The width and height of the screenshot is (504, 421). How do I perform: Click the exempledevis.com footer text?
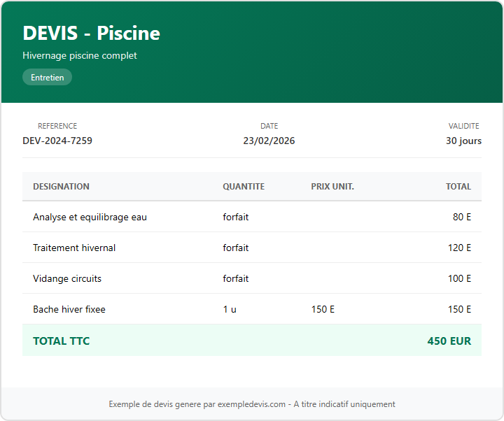coord(251,404)
